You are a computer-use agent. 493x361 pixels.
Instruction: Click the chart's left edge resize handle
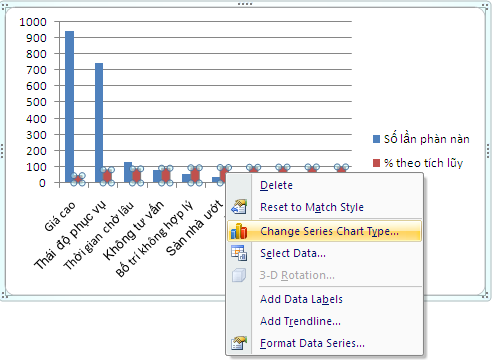pyautogui.click(x=2, y=151)
